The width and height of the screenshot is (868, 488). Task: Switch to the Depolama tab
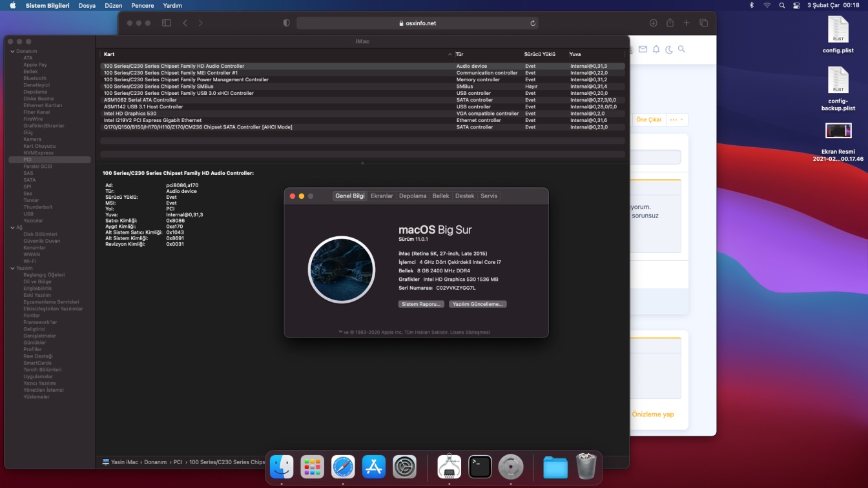tap(413, 196)
